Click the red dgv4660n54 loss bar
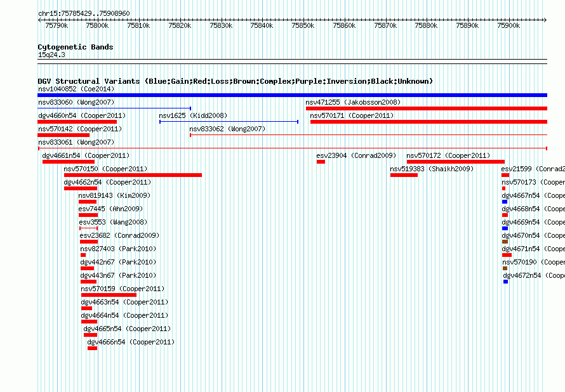The height and width of the screenshot is (392, 565). point(77,122)
